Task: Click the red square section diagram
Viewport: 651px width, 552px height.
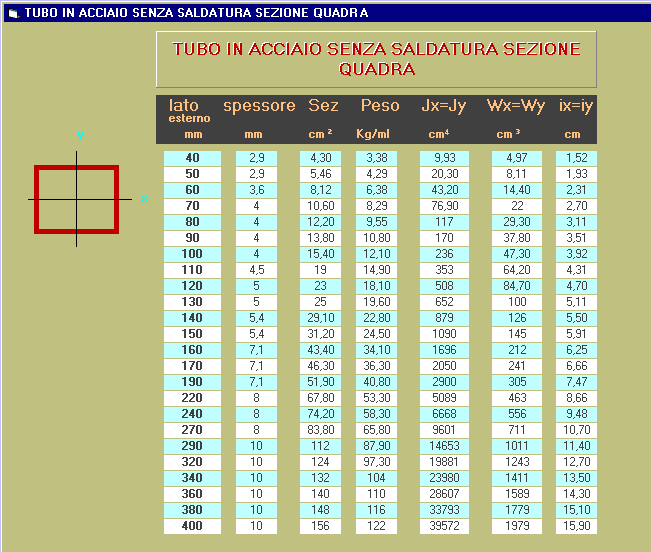Action: point(76,199)
